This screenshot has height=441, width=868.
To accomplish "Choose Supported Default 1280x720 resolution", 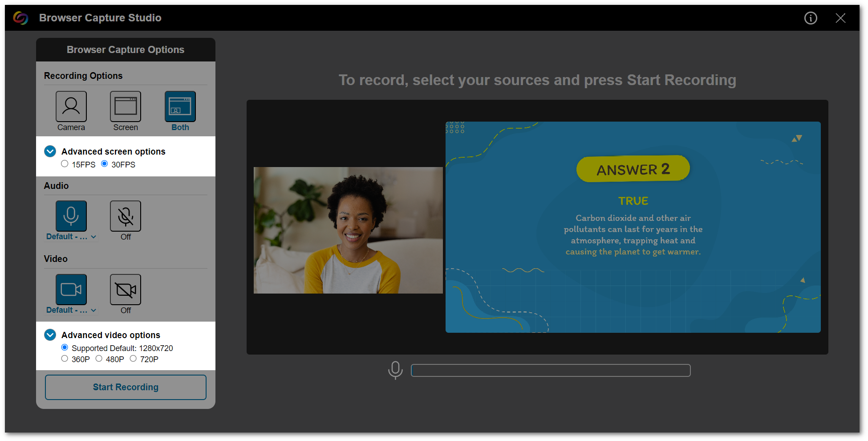I will (65, 347).
